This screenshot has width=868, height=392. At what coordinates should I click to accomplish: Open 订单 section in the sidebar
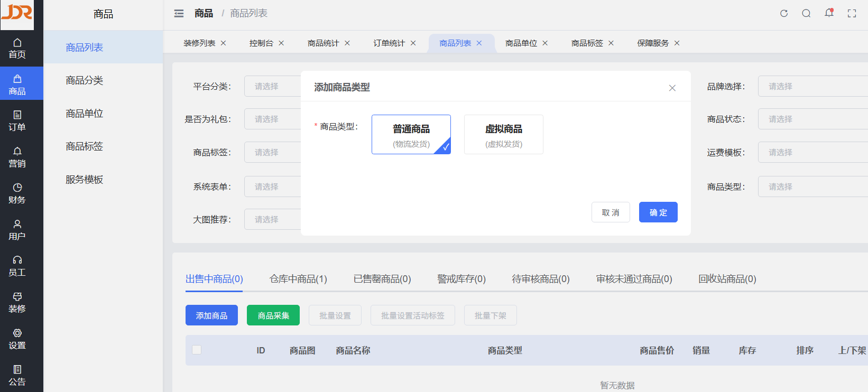coord(17,121)
